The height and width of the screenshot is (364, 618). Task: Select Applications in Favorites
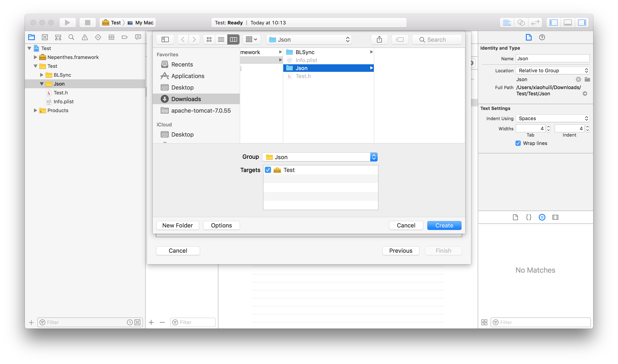(196, 76)
